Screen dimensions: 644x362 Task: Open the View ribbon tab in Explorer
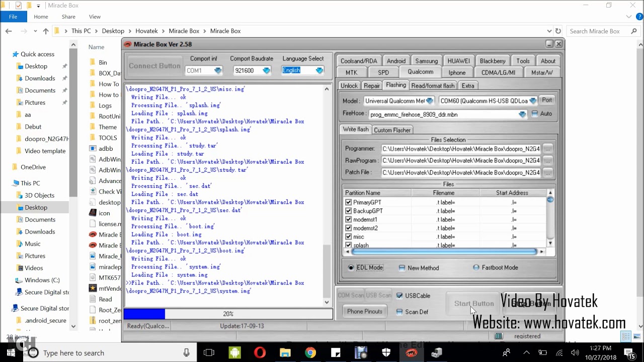coord(95,17)
